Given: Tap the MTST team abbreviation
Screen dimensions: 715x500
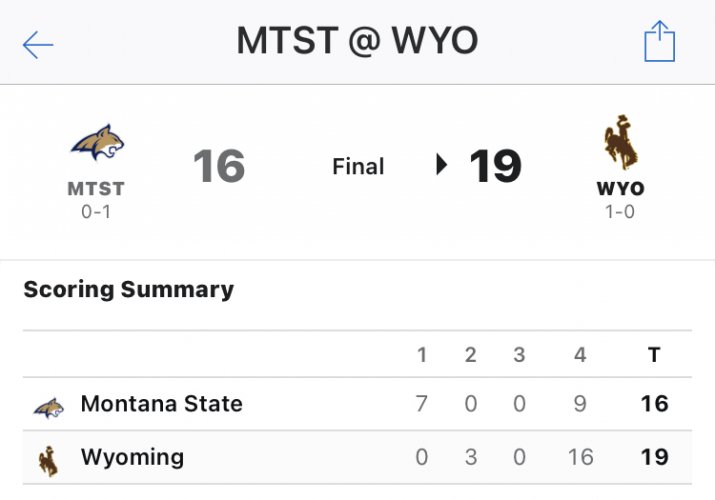Looking at the screenshot, I should [x=96, y=189].
